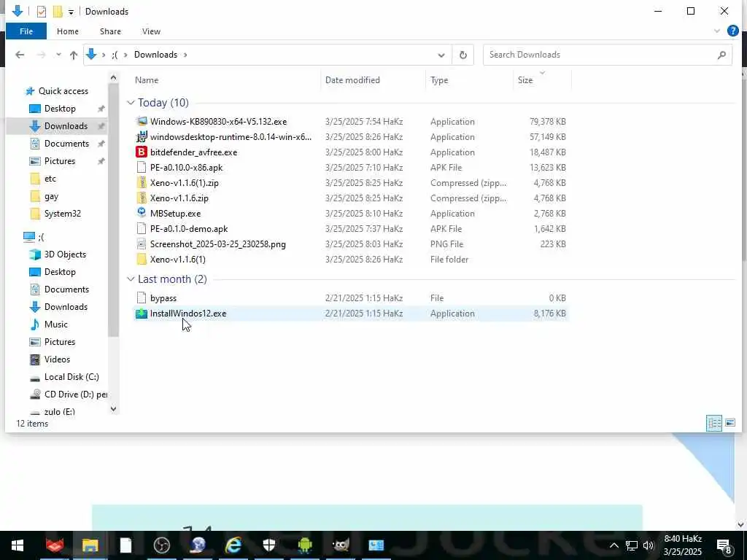Click the Forward navigation arrow
Screen dimensions: 747x560
(42, 55)
